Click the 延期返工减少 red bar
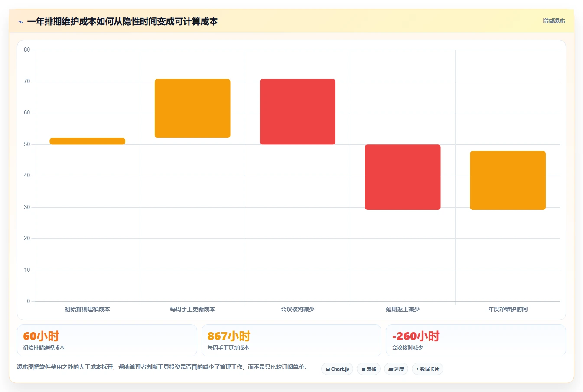The width and height of the screenshot is (583, 392). (x=403, y=177)
